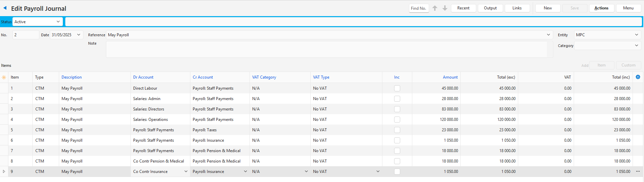
Task: Click the ellipsis icon on row 9
Action: pos(638,172)
